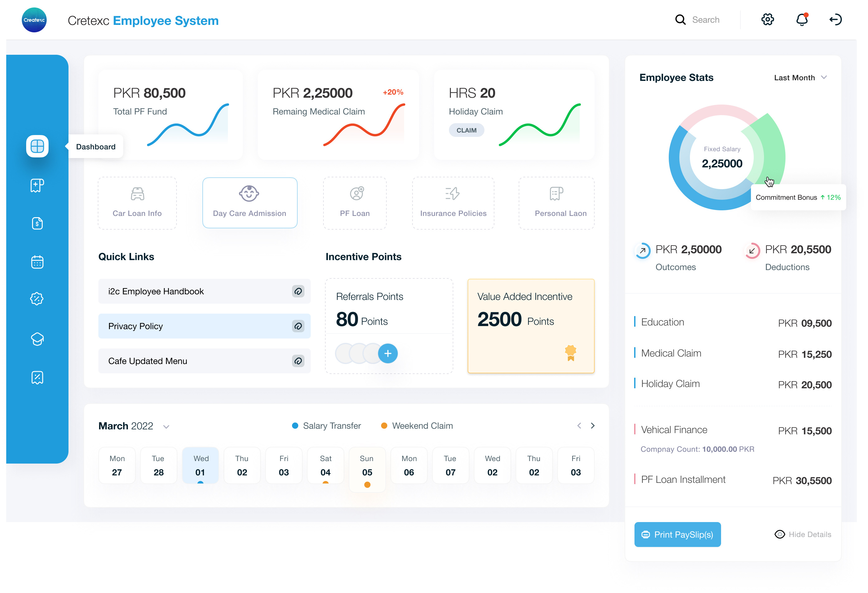Select the Dashboard grid icon in sidebar
Image resolution: width=868 pixels, height=593 pixels.
click(x=37, y=146)
